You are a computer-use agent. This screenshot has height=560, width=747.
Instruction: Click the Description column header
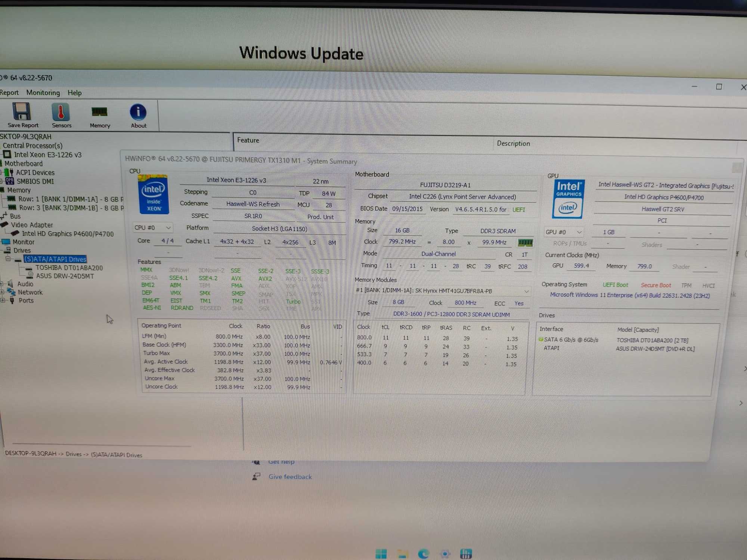(x=513, y=143)
